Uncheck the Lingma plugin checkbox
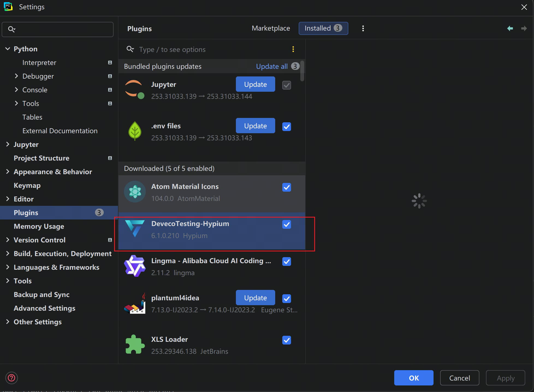This screenshot has height=392, width=534. [x=287, y=262]
